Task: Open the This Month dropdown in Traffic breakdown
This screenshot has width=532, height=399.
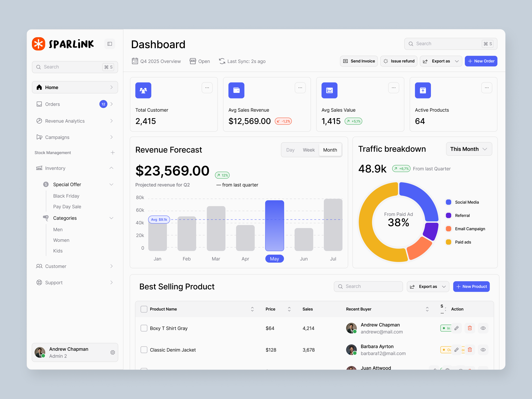Action: tap(469, 149)
